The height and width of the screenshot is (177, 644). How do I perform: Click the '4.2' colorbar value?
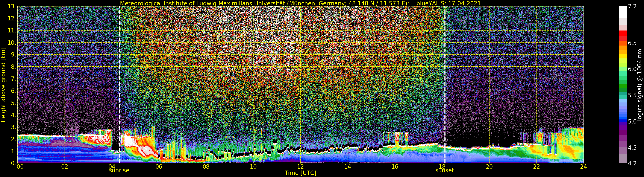click(x=632, y=163)
